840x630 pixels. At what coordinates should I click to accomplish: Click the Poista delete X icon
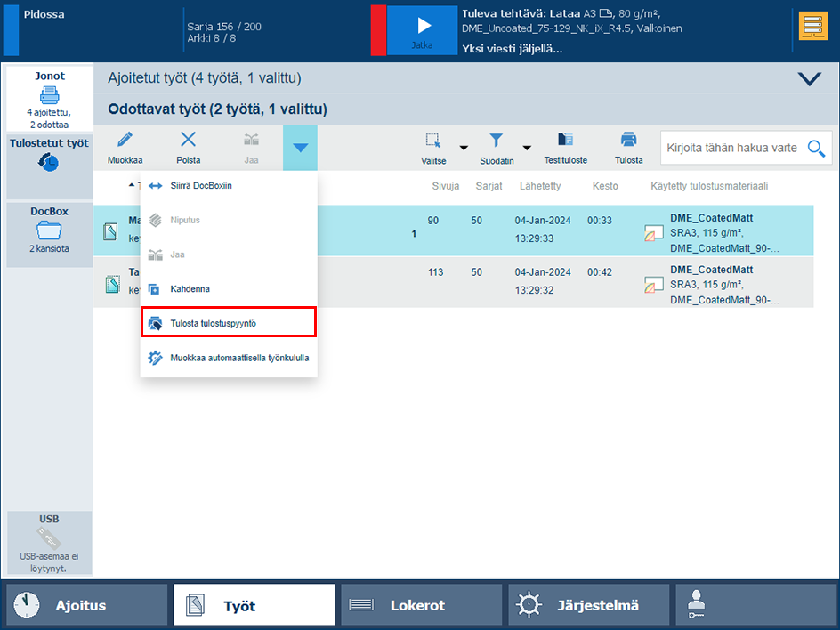[x=188, y=140]
